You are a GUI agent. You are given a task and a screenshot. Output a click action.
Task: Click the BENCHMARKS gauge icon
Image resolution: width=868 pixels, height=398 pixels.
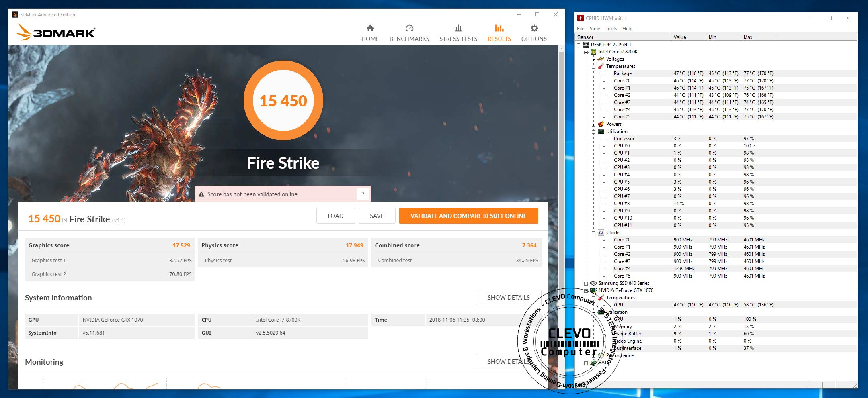(409, 28)
